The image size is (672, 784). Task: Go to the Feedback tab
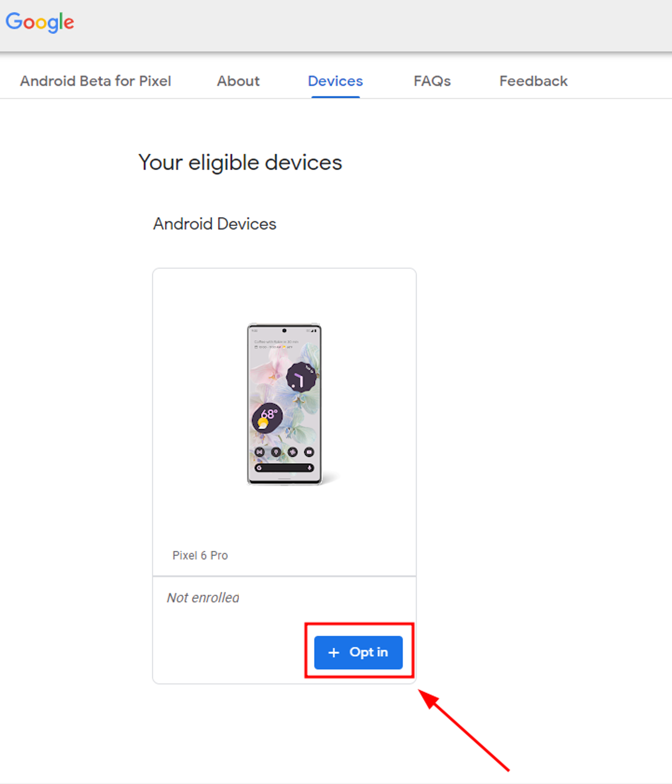tap(534, 81)
